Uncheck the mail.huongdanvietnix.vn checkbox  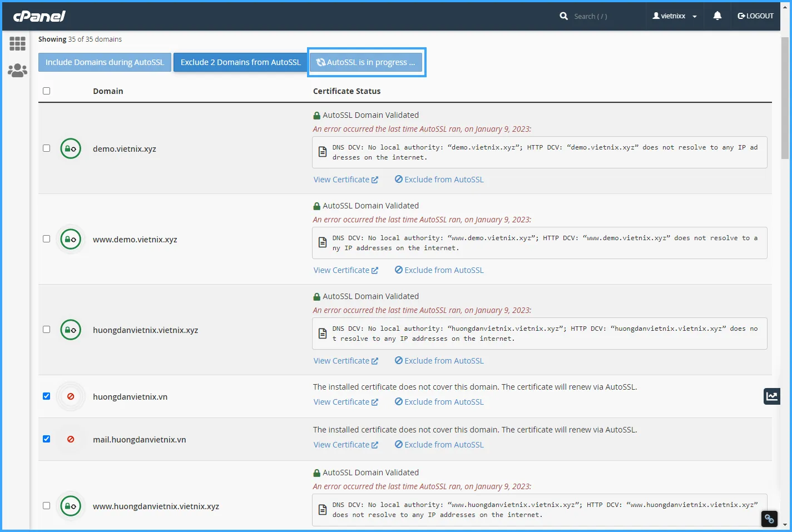click(47, 439)
